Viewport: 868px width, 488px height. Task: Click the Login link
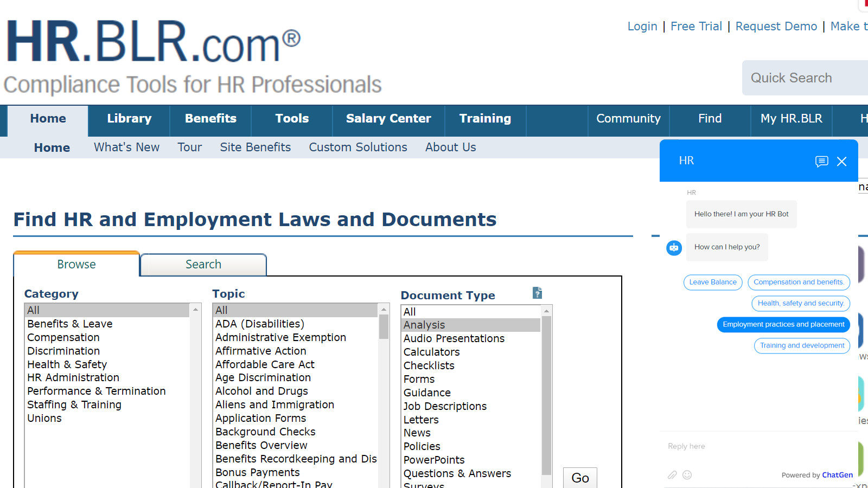[642, 26]
